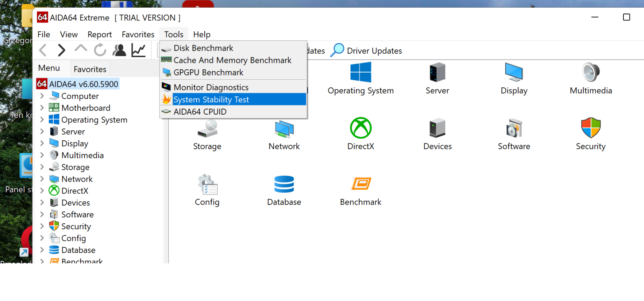Click the Refresh toolbar icon
Viewport: 644px width, 301px height.
pos(100,50)
